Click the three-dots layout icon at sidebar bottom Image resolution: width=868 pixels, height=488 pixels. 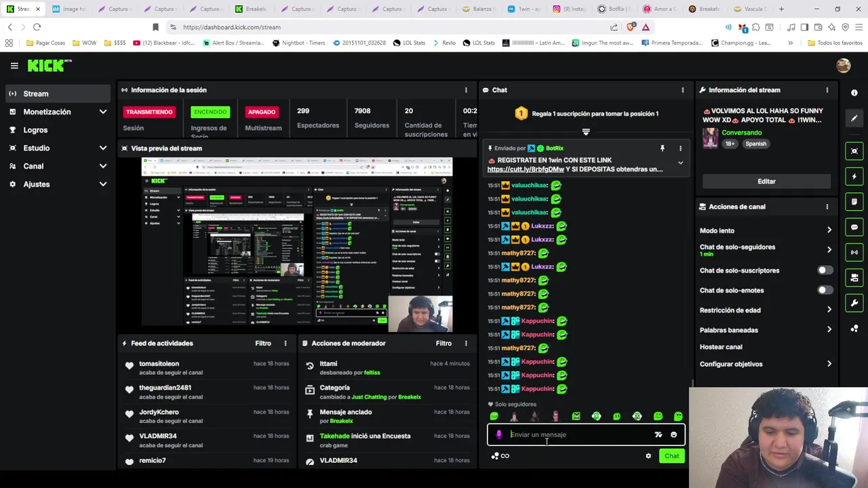[x=854, y=329]
